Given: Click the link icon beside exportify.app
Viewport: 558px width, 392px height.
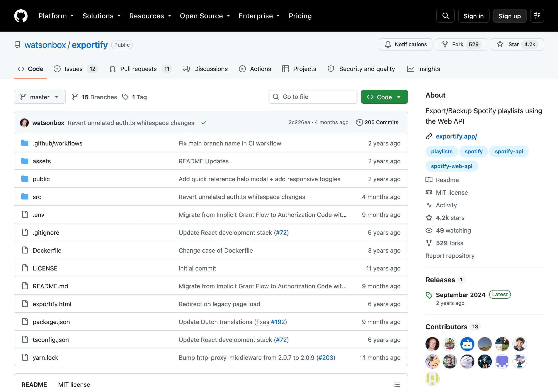Looking at the screenshot, I should pyautogui.click(x=429, y=136).
